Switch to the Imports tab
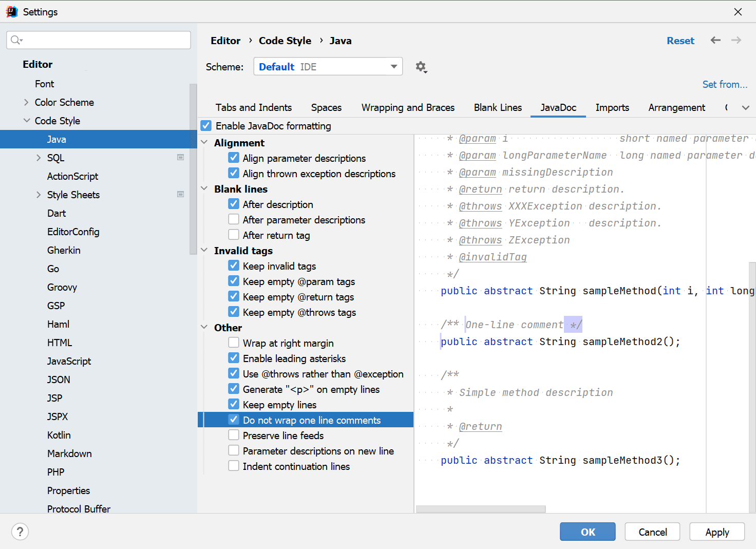756x549 pixels. pos(612,107)
